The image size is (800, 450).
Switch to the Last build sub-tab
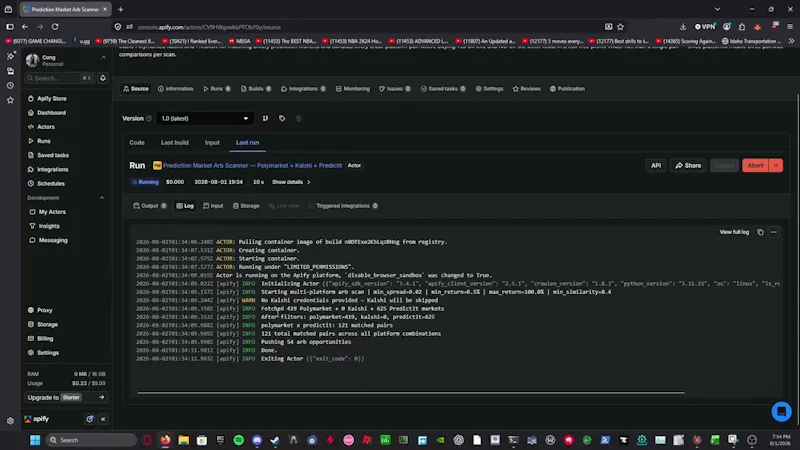click(174, 143)
